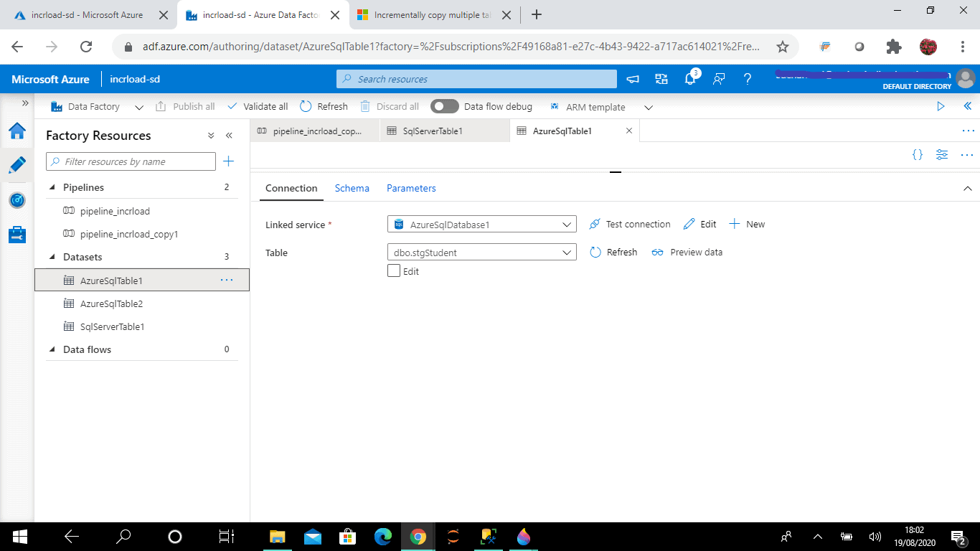Switch to the Incrementally copy multiple browser tab
980x551 pixels.
coord(433,14)
